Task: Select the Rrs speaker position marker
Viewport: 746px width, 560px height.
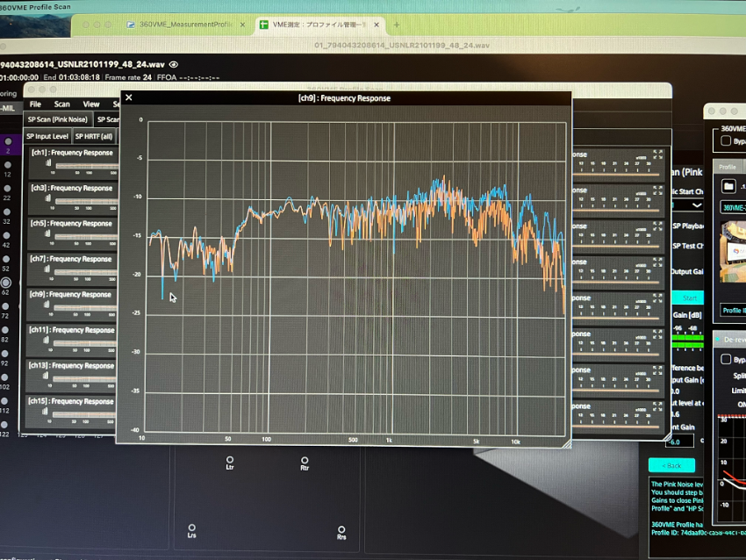Action: click(x=341, y=529)
